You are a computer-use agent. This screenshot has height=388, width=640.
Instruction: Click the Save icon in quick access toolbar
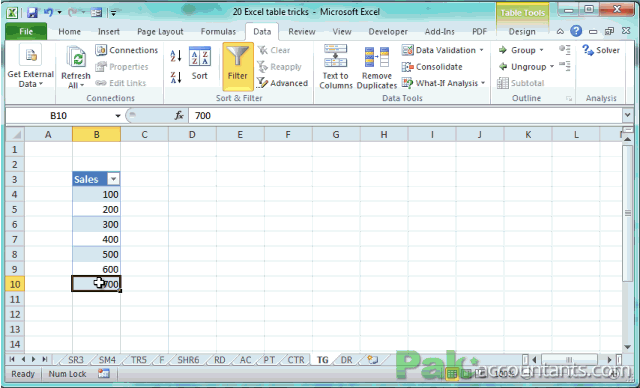[x=32, y=13]
